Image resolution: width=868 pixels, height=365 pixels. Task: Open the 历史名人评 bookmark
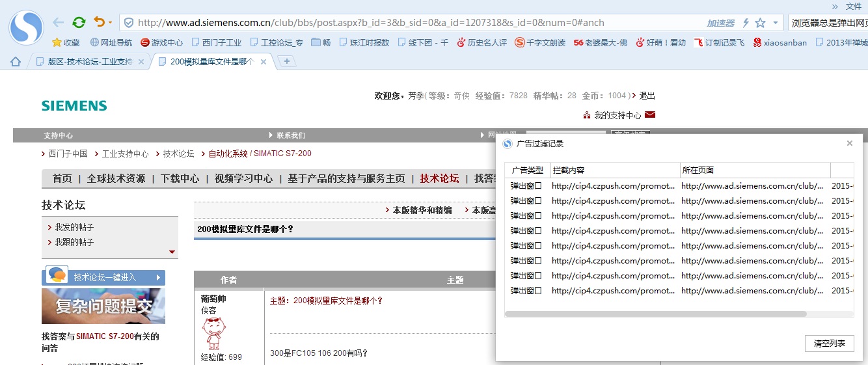[481, 42]
